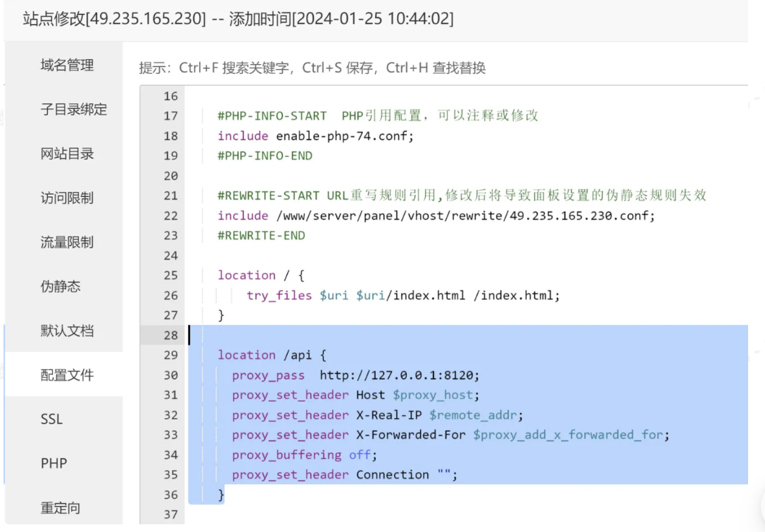Click line number 28 in the gutter

[x=170, y=335]
